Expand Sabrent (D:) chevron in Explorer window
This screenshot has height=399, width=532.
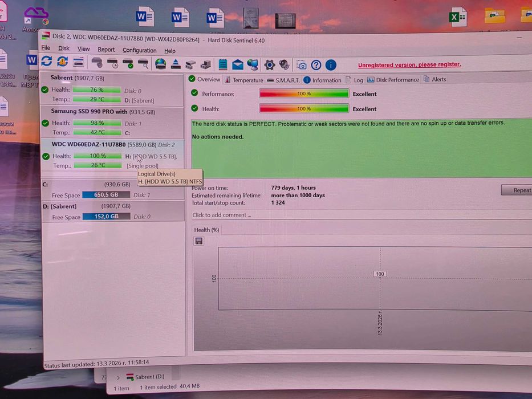(118, 377)
